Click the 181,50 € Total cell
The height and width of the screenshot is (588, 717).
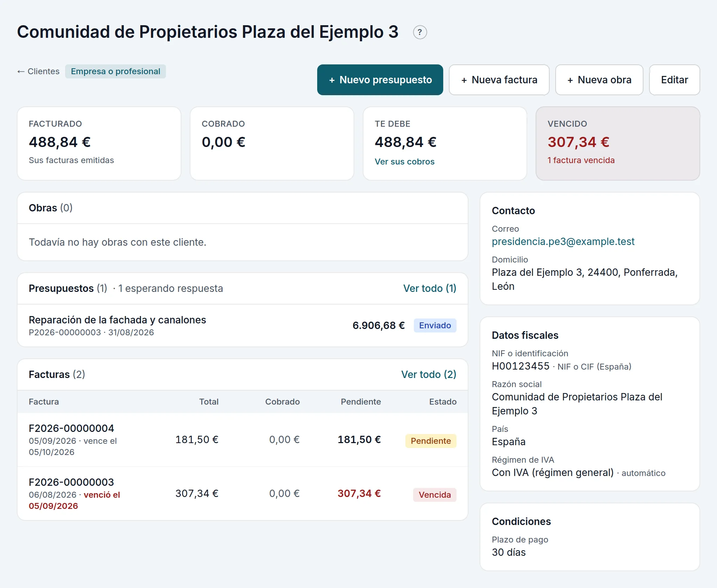(197, 440)
